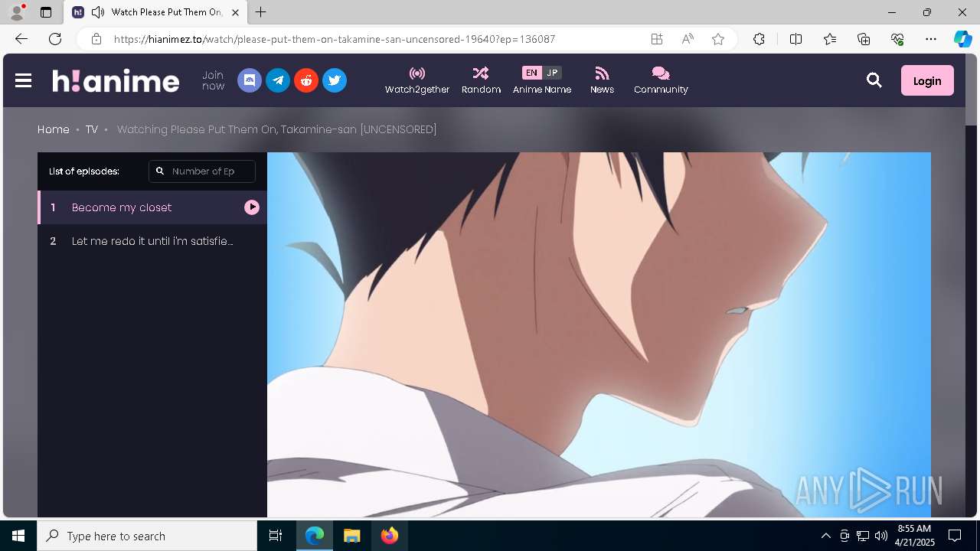The height and width of the screenshot is (551, 980).
Task: Go back to the previous page
Action: [21, 39]
